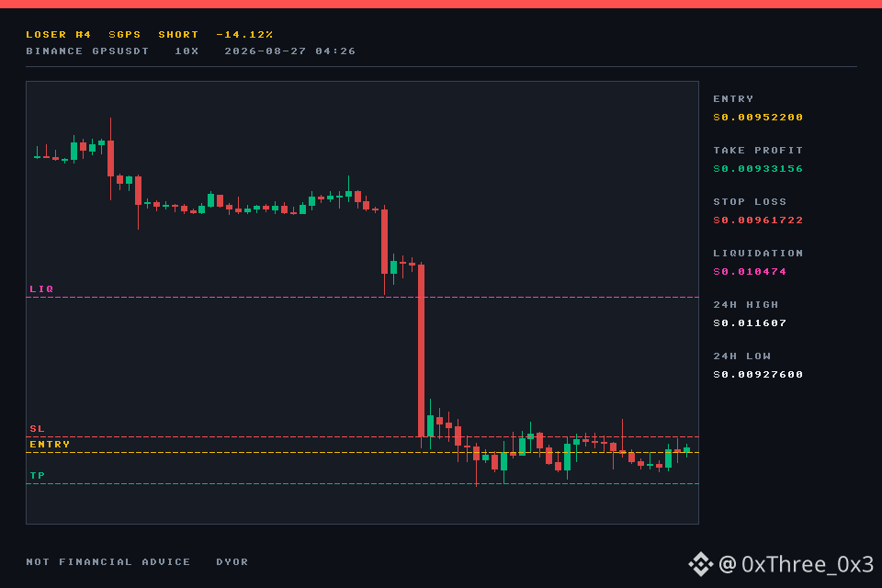This screenshot has width=882, height=588.
Task: Click the TP label on the chart
Action: click(37, 476)
